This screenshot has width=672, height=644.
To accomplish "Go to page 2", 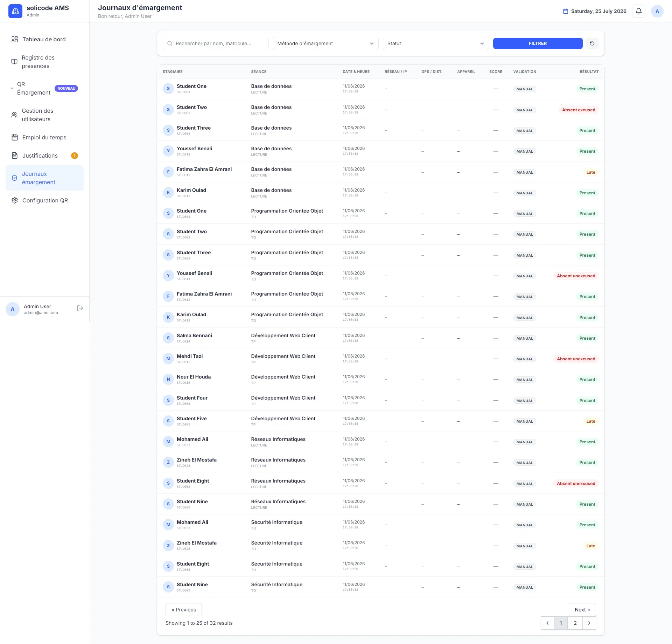I will [575, 623].
